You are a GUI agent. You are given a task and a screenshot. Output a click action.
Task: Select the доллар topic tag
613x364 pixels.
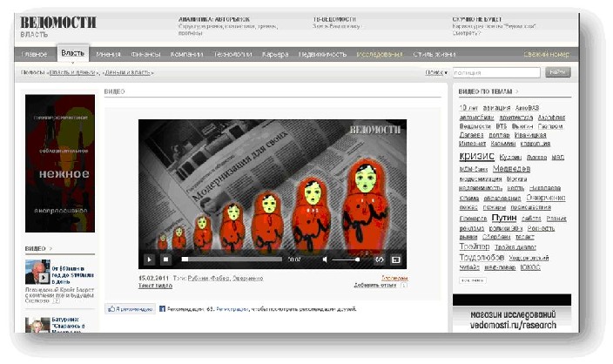click(x=499, y=135)
